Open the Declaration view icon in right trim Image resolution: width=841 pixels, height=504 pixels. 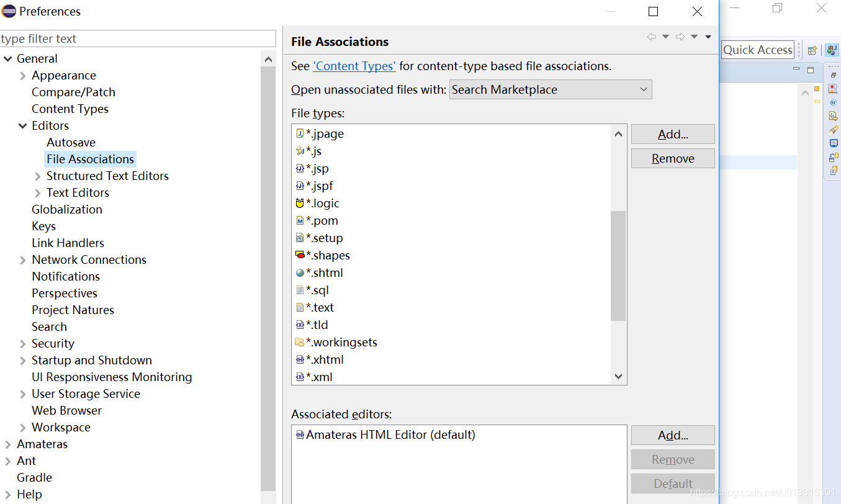click(x=834, y=116)
